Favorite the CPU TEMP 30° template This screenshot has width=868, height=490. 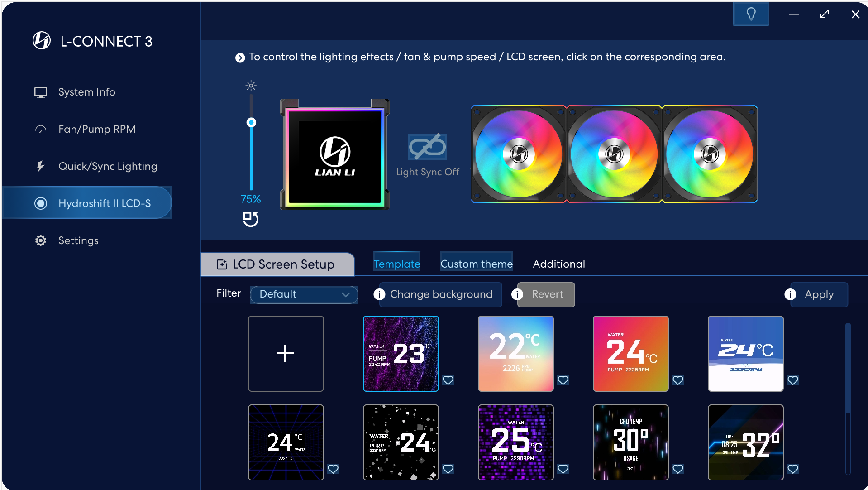pyautogui.click(x=678, y=469)
